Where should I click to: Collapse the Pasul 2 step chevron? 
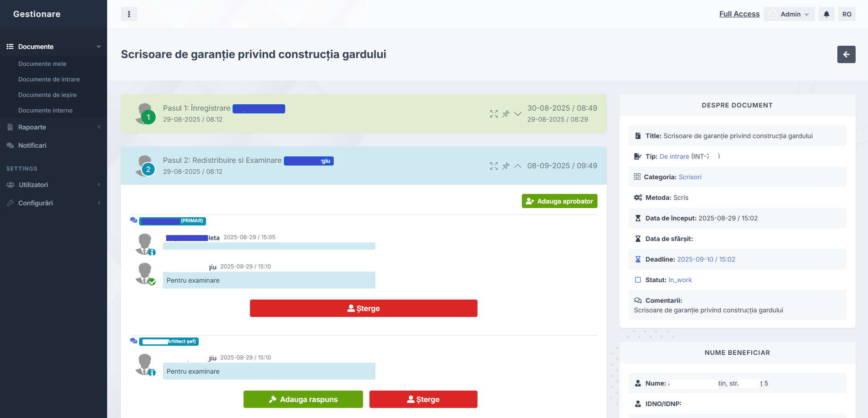point(518,166)
